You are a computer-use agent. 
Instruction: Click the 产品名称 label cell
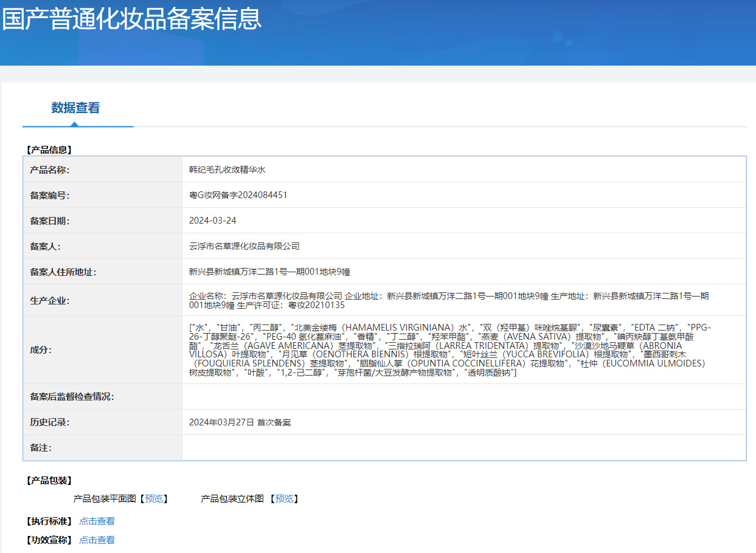(103, 170)
